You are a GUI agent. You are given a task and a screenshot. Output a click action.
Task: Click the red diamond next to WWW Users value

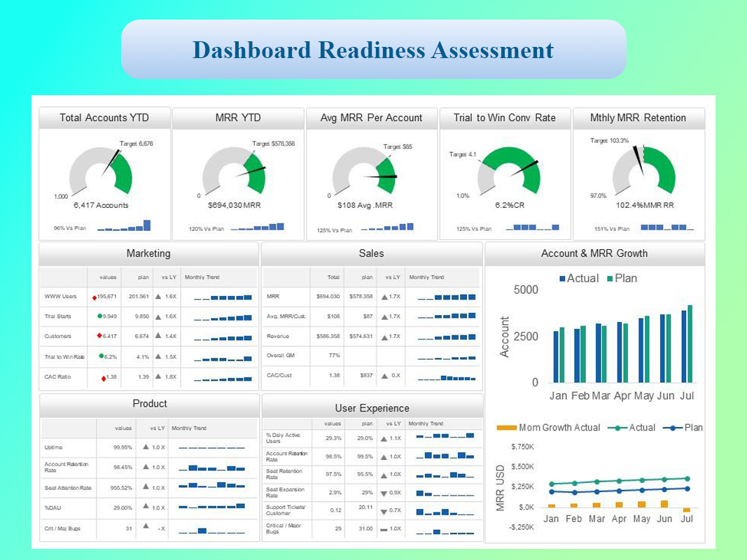[95, 297]
